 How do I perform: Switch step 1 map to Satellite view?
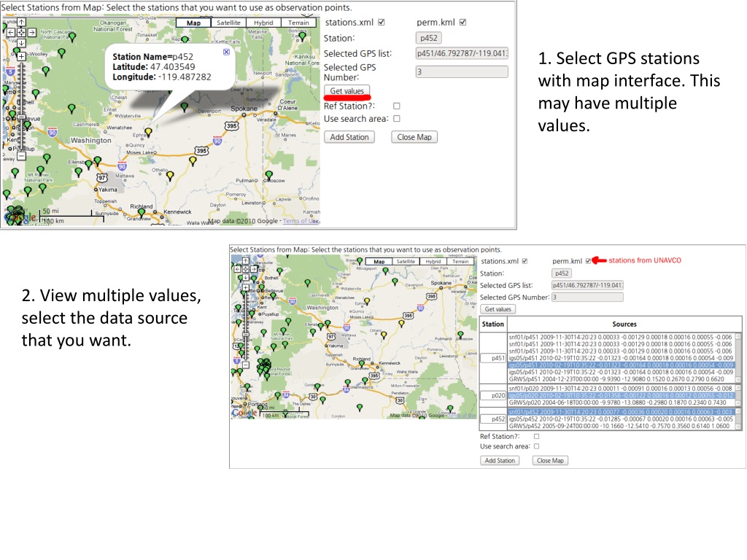228,23
